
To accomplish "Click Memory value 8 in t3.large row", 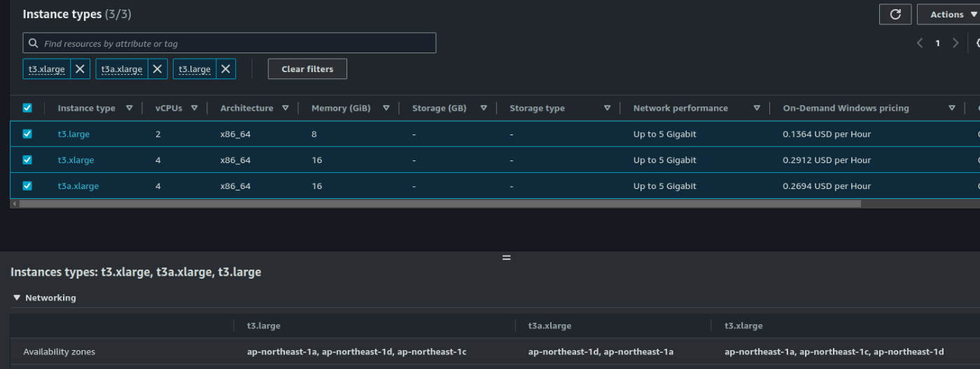I will pyautogui.click(x=314, y=134).
